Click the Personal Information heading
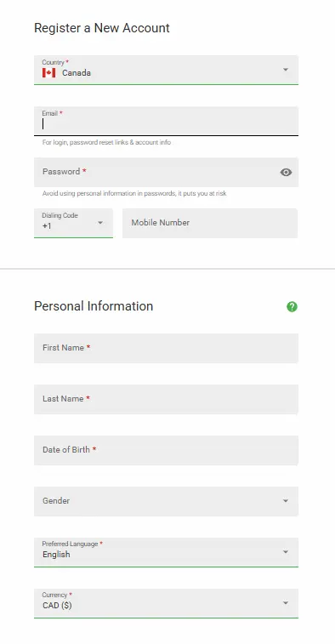This screenshot has width=335, height=644. click(94, 306)
